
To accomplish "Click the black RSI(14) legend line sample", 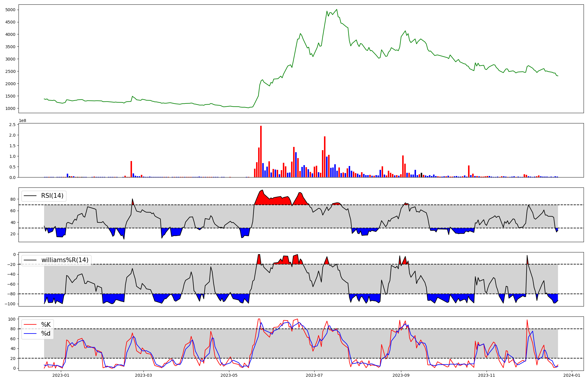I will click(x=30, y=196).
